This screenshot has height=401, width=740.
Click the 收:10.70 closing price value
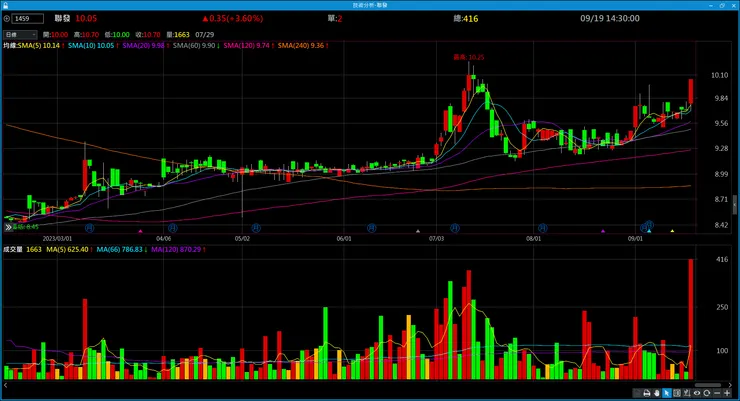tap(148, 35)
